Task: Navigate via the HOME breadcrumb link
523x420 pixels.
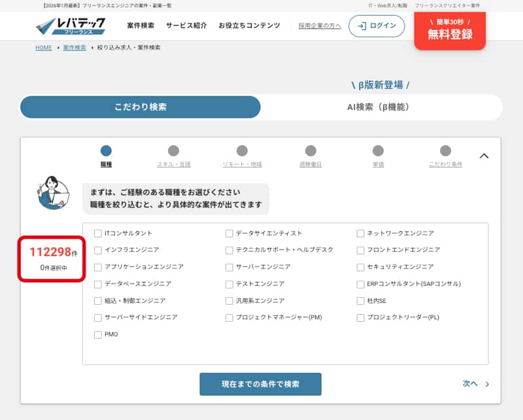Action: tap(43, 47)
